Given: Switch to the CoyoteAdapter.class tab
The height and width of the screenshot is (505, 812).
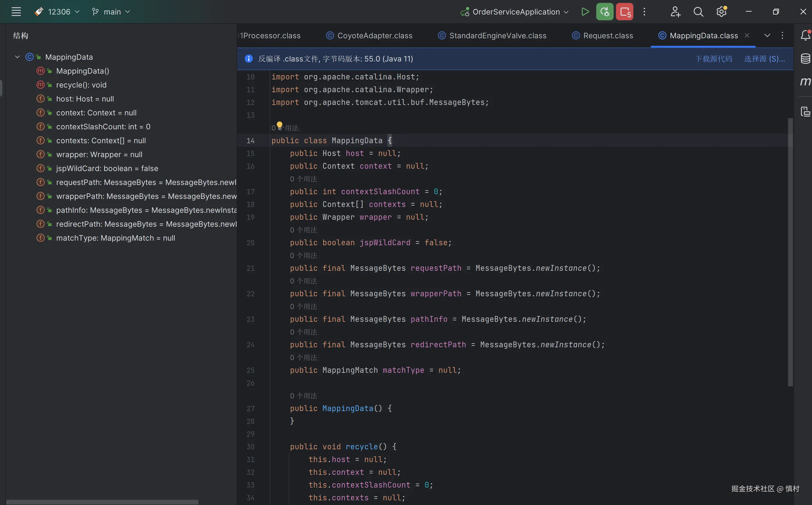Looking at the screenshot, I should coord(374,35).
